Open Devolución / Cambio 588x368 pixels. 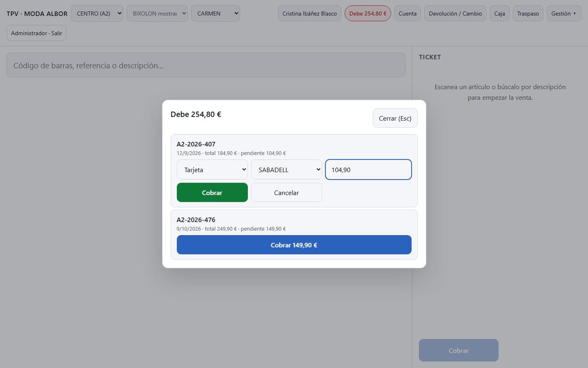[x=455, y=13]
